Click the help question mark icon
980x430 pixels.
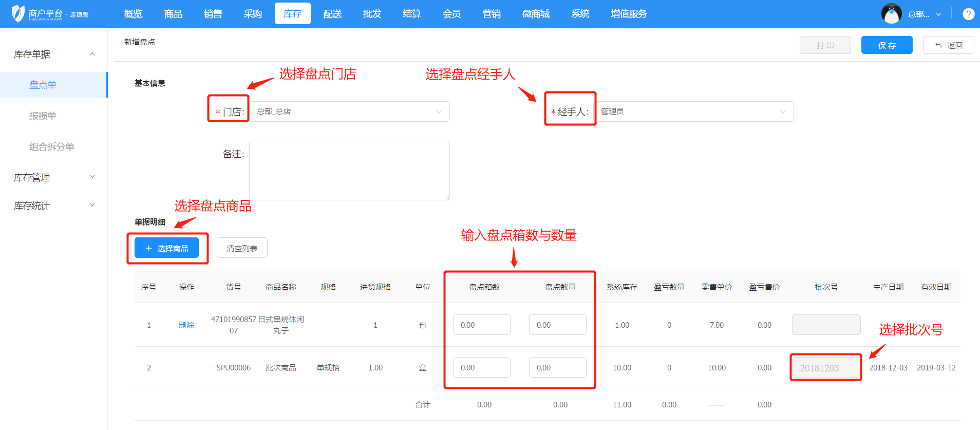tap(968, 14)
